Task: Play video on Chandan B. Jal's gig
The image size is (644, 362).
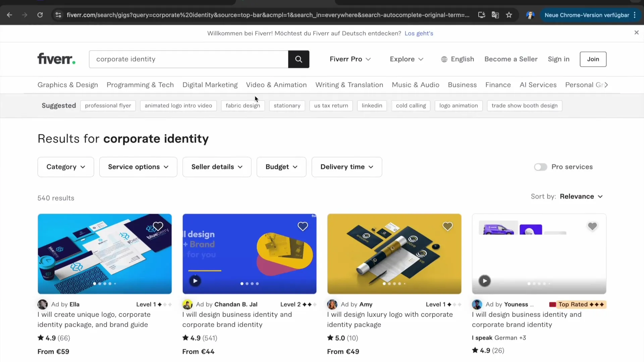Action: click(x=195, y=281)
